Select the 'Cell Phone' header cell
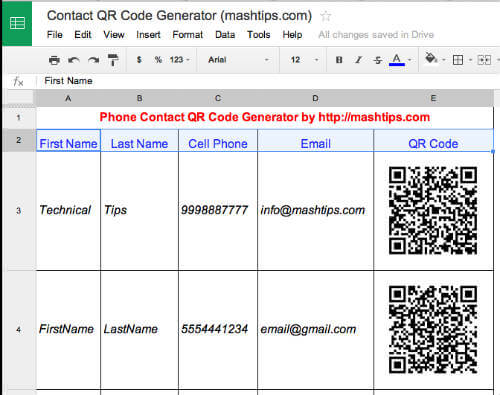Screen dimensions: 500x395 click(x=218, y=140)
